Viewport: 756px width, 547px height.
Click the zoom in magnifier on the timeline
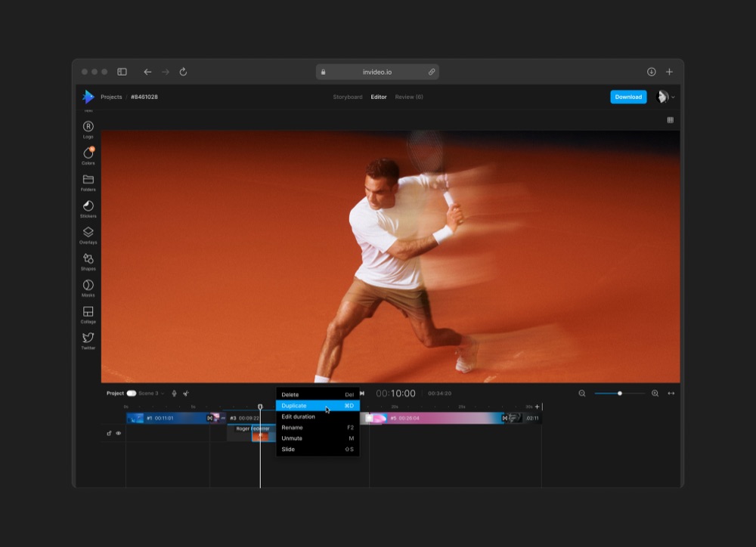click(x=655, y=394)
